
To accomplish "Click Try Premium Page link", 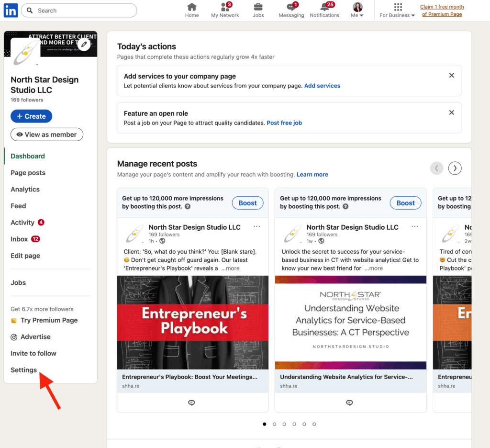I will 49,320.
